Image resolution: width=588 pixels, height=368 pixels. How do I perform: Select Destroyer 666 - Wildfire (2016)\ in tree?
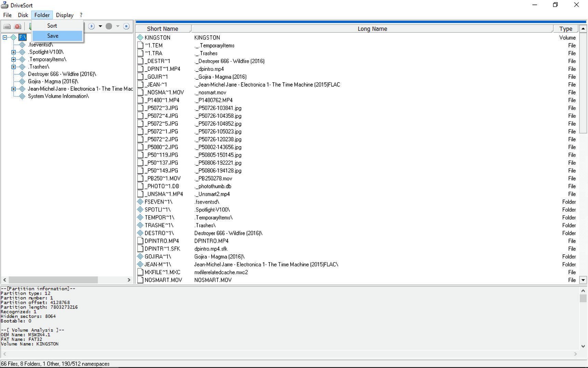coord(62,74)
